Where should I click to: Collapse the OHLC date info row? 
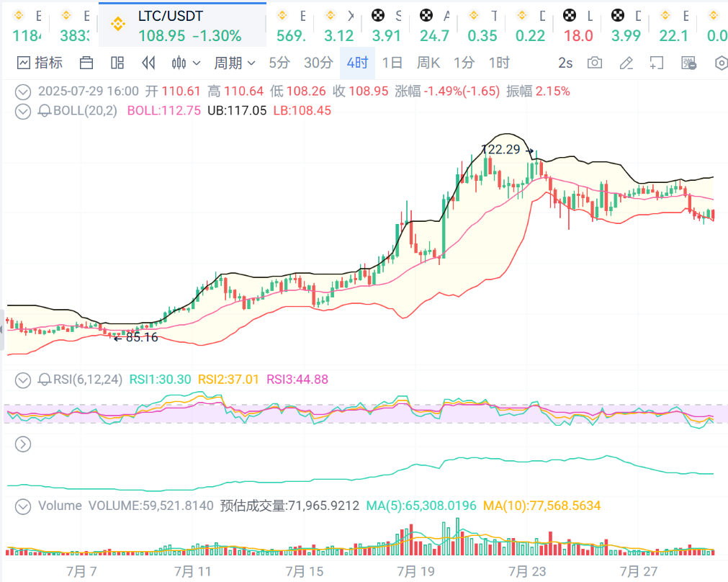pyautogui.click(x=23, y=91)
